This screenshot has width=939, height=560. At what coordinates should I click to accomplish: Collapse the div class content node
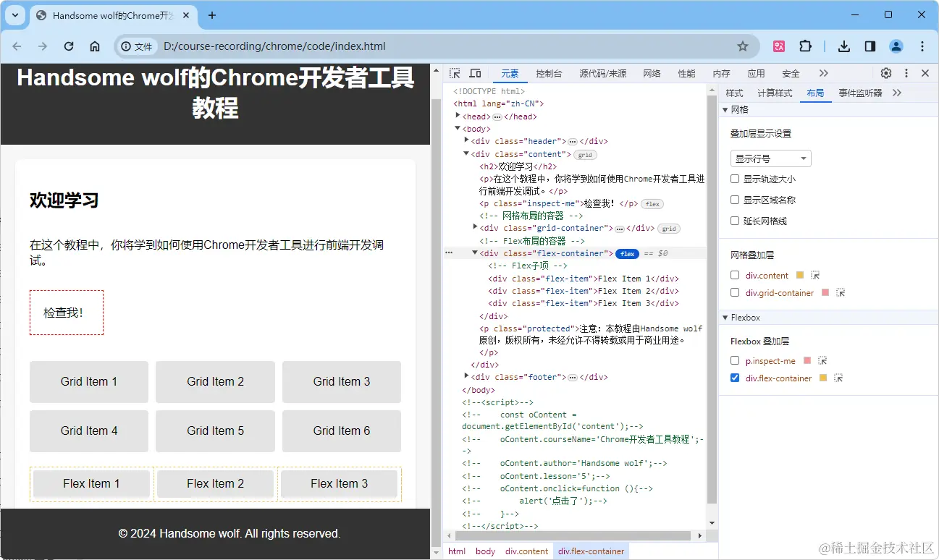click(x=466, y=153)
